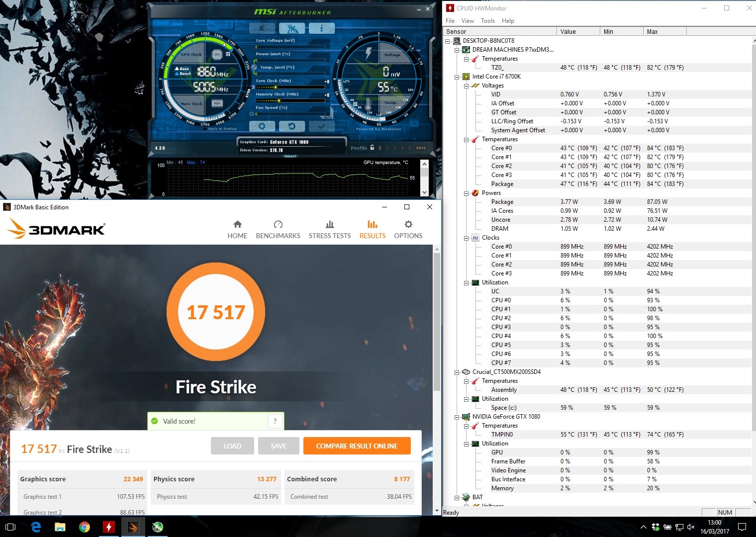Image resolution: width=756 pixels, height=537 pixels.
Task: Collapse the Intel Core i7 6700K node
Action: pos(457,77)
